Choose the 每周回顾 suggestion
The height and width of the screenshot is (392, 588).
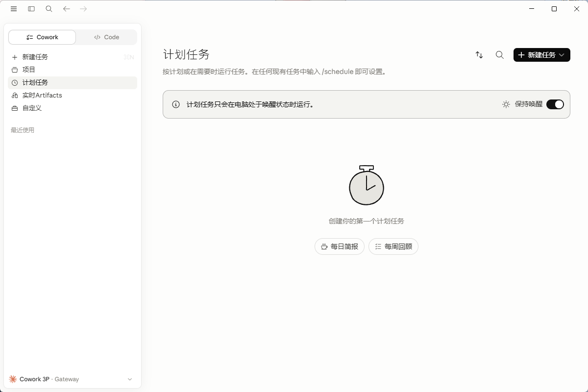393,246
